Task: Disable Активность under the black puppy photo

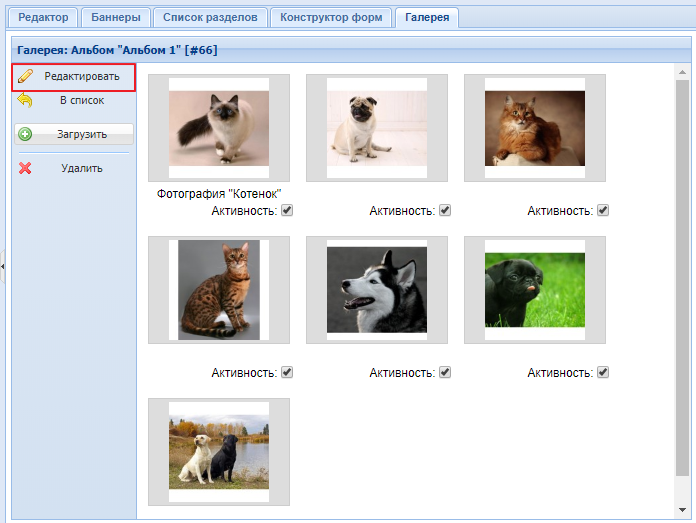Action: [603, 373]
